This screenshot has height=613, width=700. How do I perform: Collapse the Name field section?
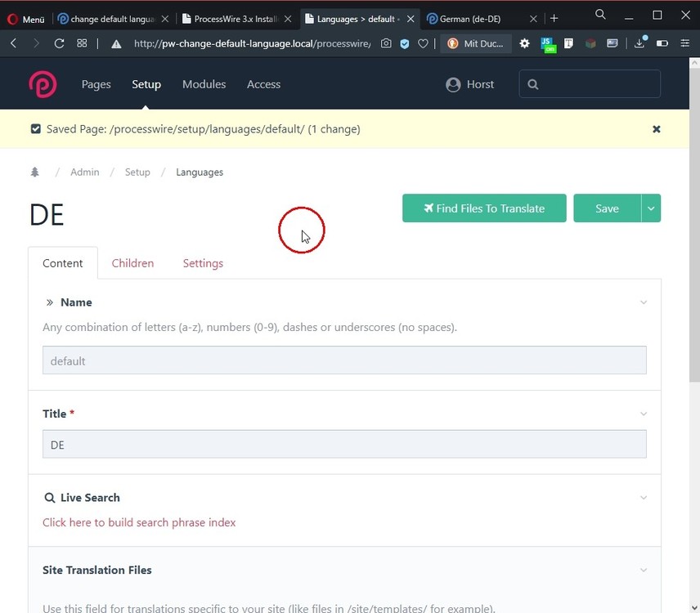(644, 302)
